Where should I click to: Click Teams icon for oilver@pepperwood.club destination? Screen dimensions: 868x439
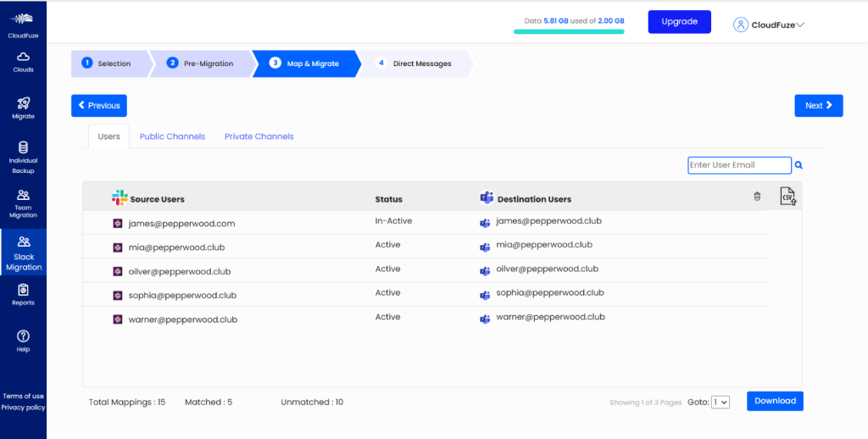[x=485, y=270]
